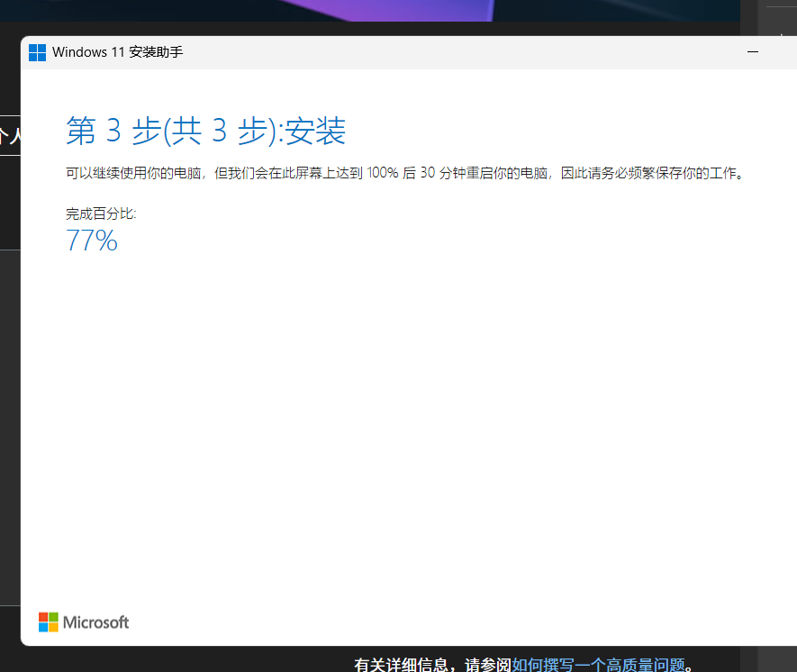This screenshot has height=672, width=797.
Task: Open the 如何撰写一个高质量问题 link
Action: click(x=600, y=664)
